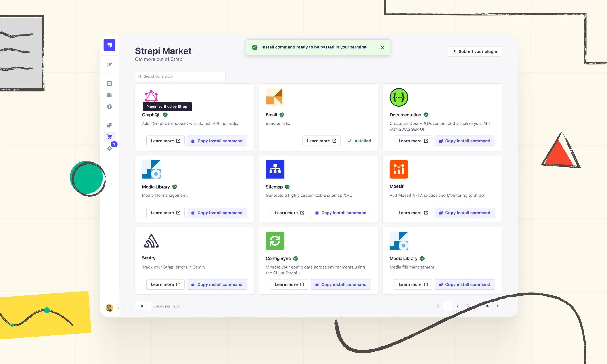This screenshot has height=364, width=607.
Task: Open Plugins puzzle piece icon
Action: 109,125
